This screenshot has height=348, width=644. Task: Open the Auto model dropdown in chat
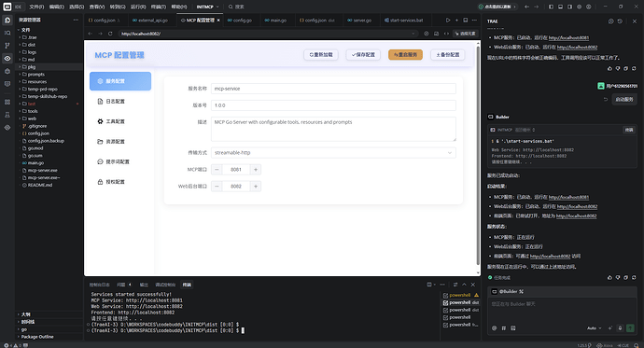point(594,328)
